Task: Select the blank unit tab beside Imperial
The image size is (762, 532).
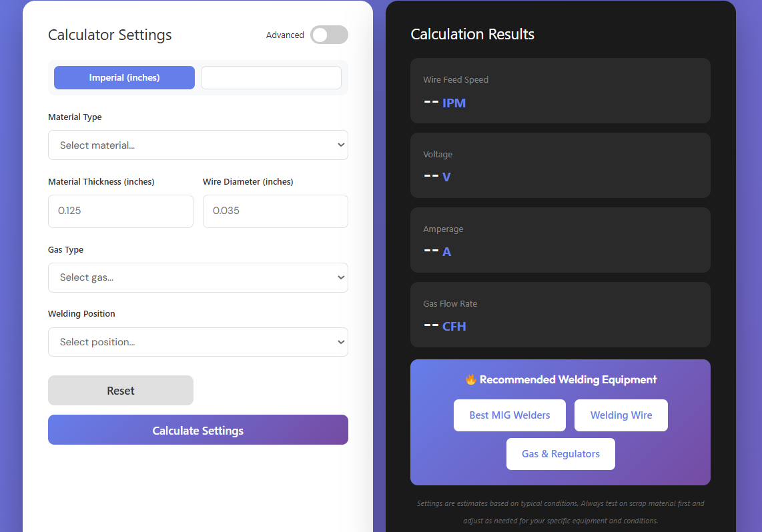Action: coord(271,77)
